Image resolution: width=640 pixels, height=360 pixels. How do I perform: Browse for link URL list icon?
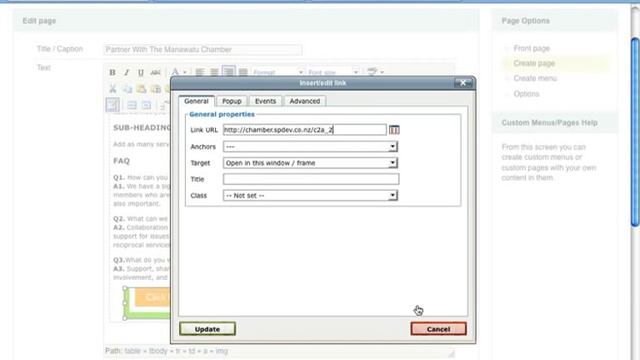394,130
